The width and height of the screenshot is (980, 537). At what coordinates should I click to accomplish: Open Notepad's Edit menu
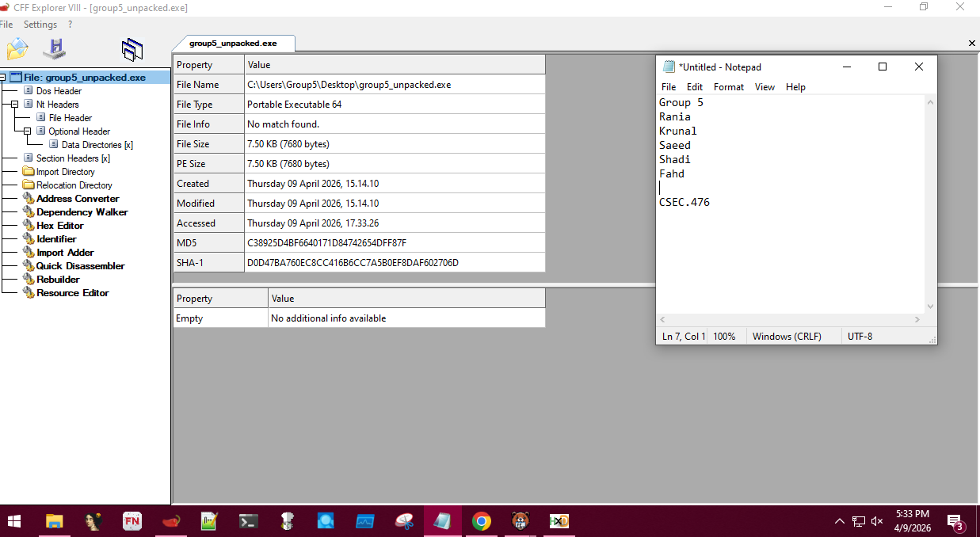[x=695, y=87]
